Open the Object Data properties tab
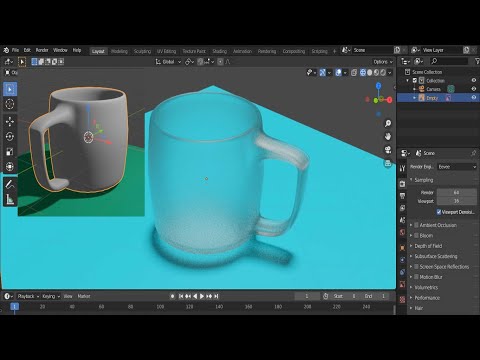Screen dimensions: 480x360 402,285
